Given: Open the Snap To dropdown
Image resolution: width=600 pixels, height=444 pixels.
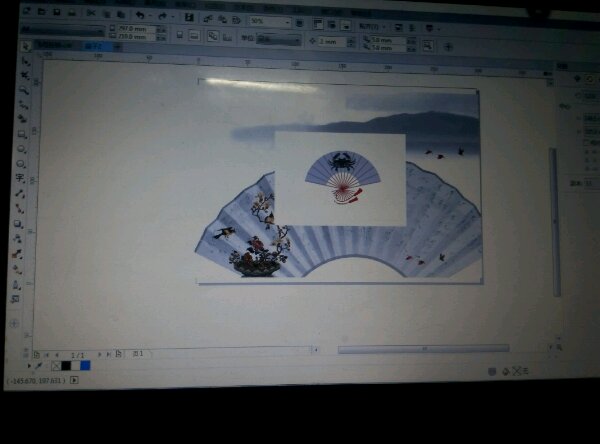Looking at the screenshot, I should point(371,26).
